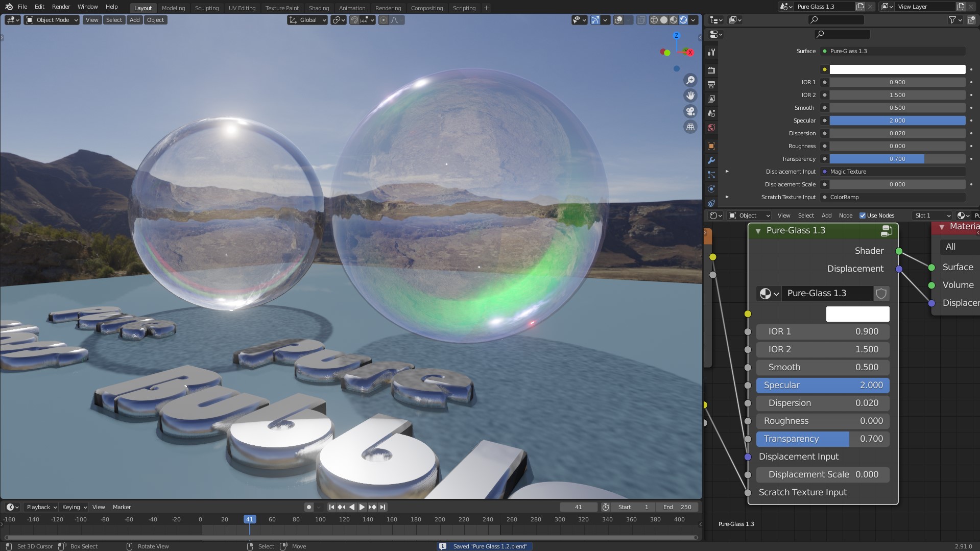
Task: Enable the Use Nodes checkbox
Action: (x=862, y=215)
